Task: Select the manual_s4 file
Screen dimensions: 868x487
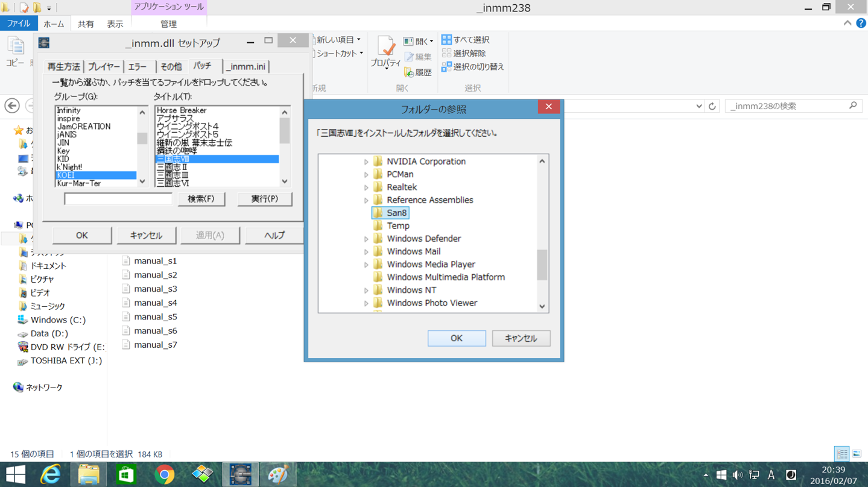Action: (x=149, y=303)
